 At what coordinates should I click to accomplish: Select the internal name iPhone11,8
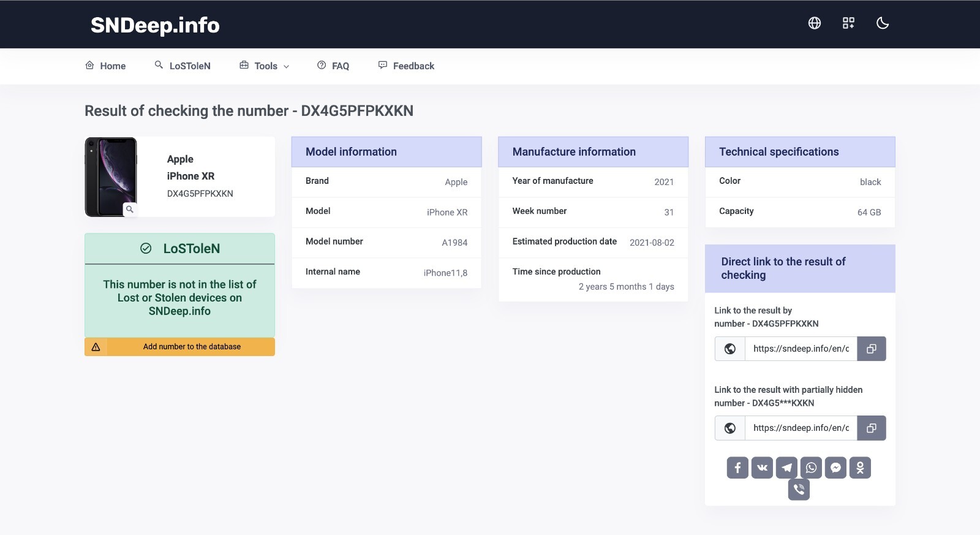pos(445,273)
